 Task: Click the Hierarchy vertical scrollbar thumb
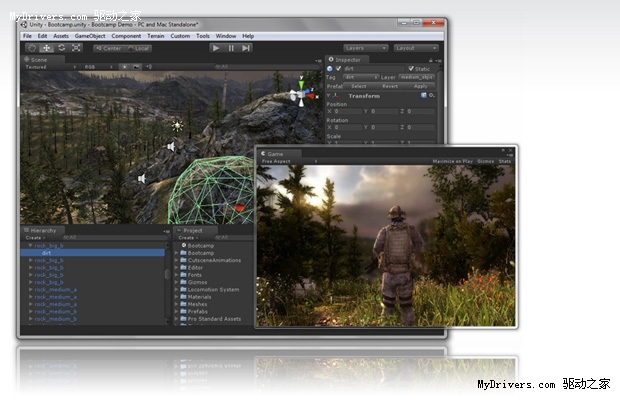click(167, 274)
